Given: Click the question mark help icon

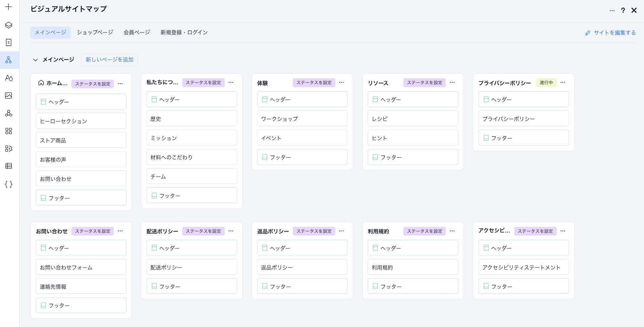Looking at the screenshot, I should (x=623, y=11).
